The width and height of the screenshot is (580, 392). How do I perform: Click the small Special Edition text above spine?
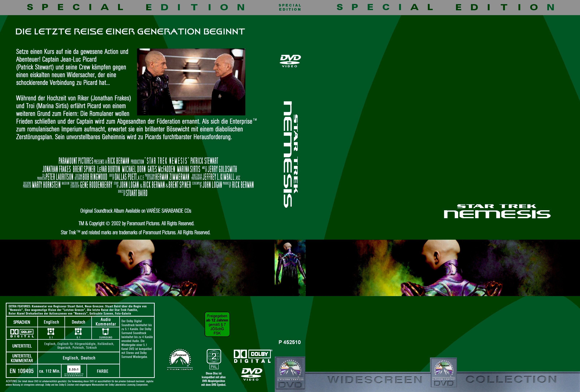(x=290, y=7)
